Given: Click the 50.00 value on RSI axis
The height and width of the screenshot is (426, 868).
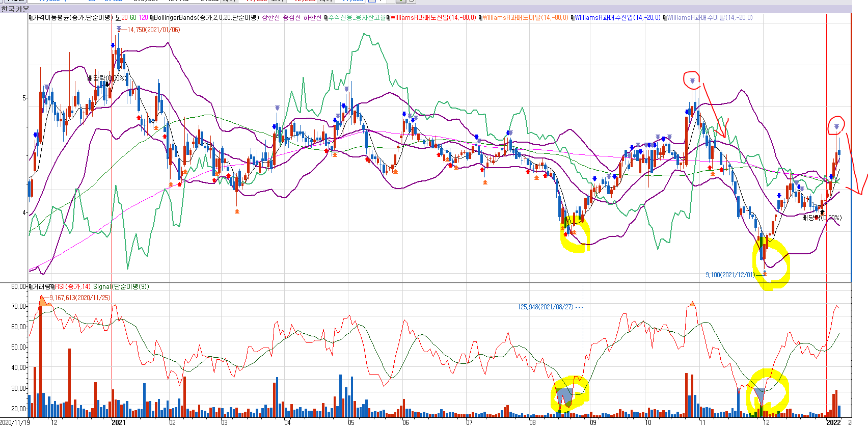Looking at the screenshot, I should pos(18,347).
